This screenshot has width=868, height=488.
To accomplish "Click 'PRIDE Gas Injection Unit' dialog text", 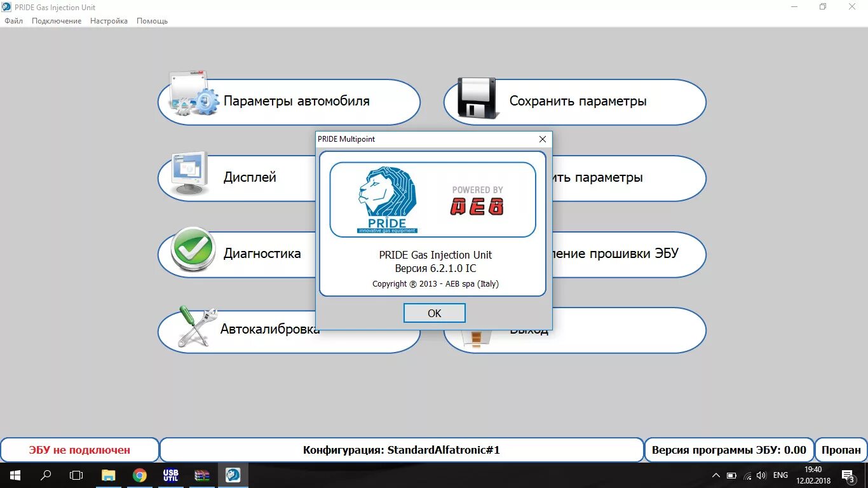I will pyautogui.click(x=435, y=255).
